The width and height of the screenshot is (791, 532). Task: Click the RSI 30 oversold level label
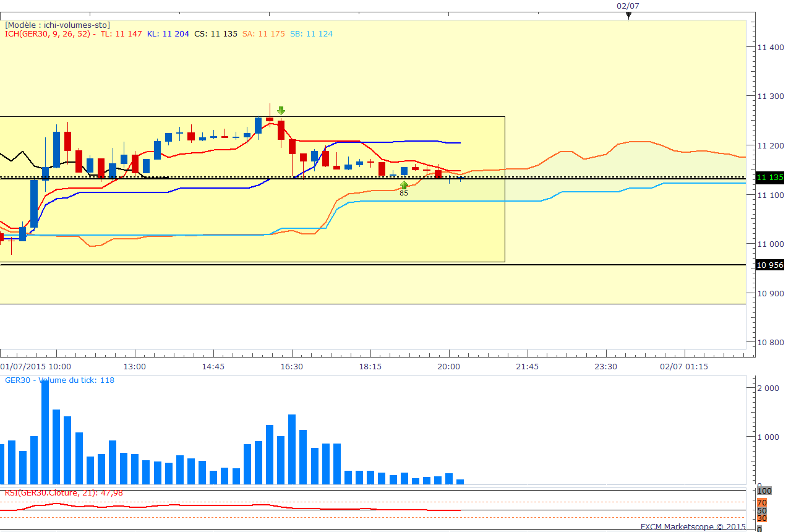point(762,518)
